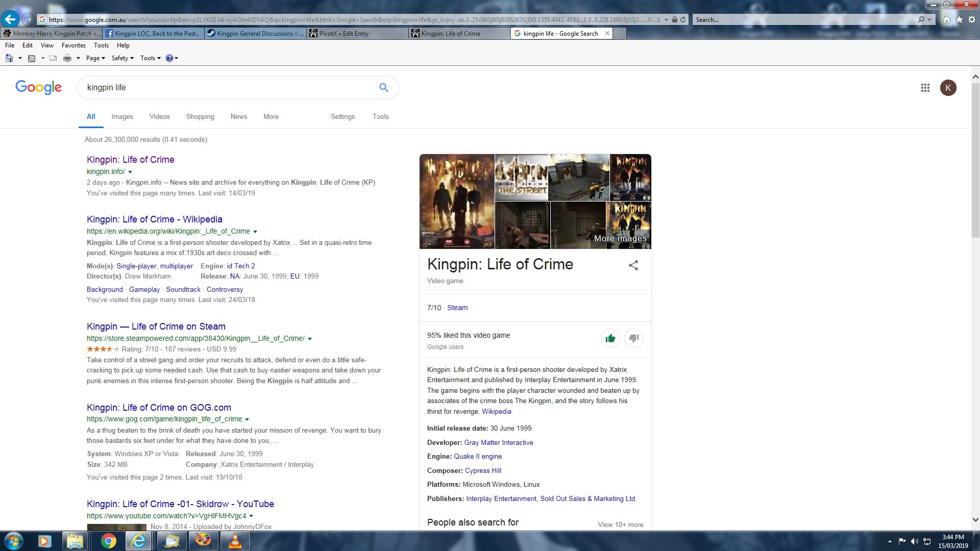Open IE home page icon at top right
Viewport: 980px width, 551px height.
(947, 19)
